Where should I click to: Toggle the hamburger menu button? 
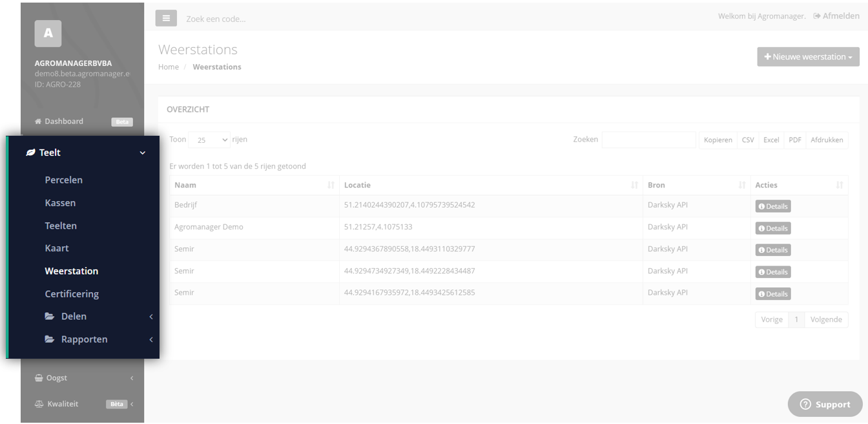pos(166,19)
